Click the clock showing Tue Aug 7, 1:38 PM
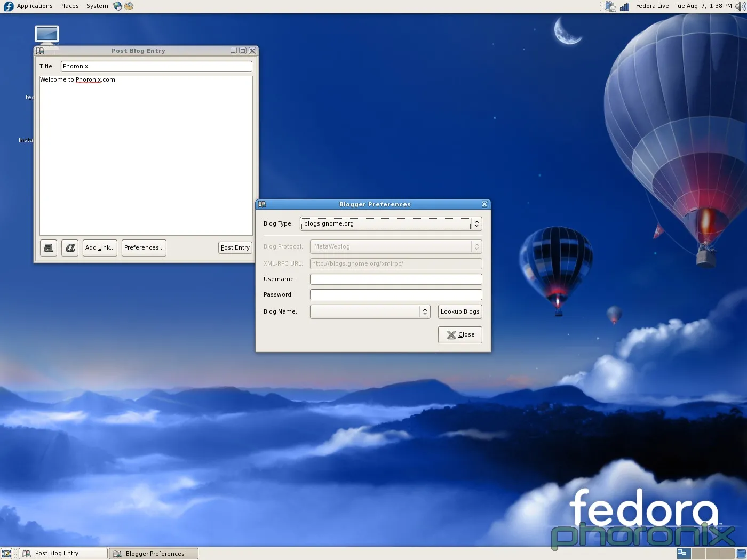The image size is (747, 560). click(703, 6)
